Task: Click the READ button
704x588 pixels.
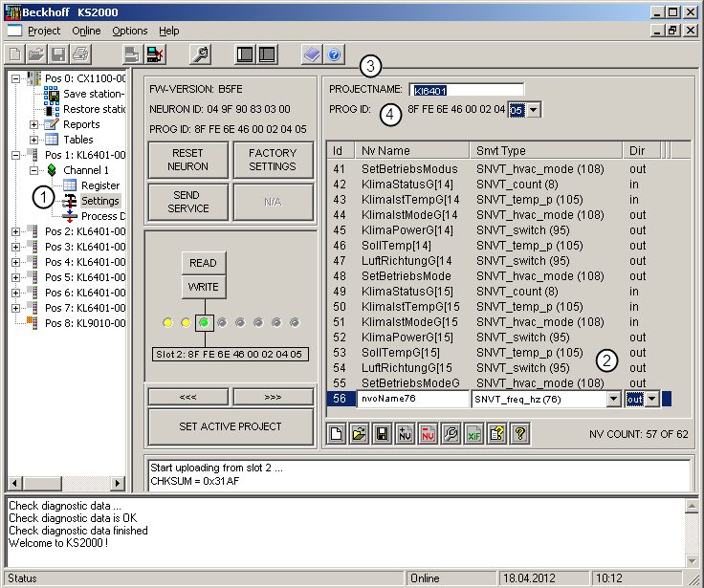Action: click(x=204, y=263)
